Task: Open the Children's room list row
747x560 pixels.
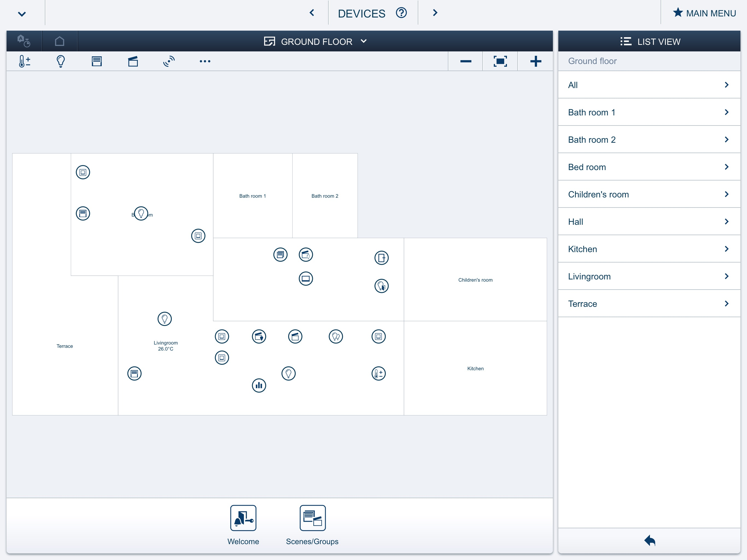Action: point(649,194)
